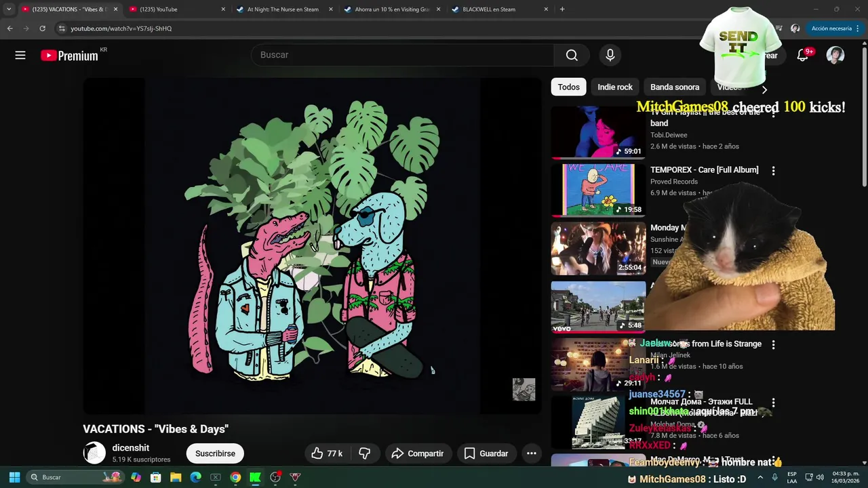Open Google Chrome from taskbar
The width and height of the screenshot is (868, 488).
[x=235, y=477]
